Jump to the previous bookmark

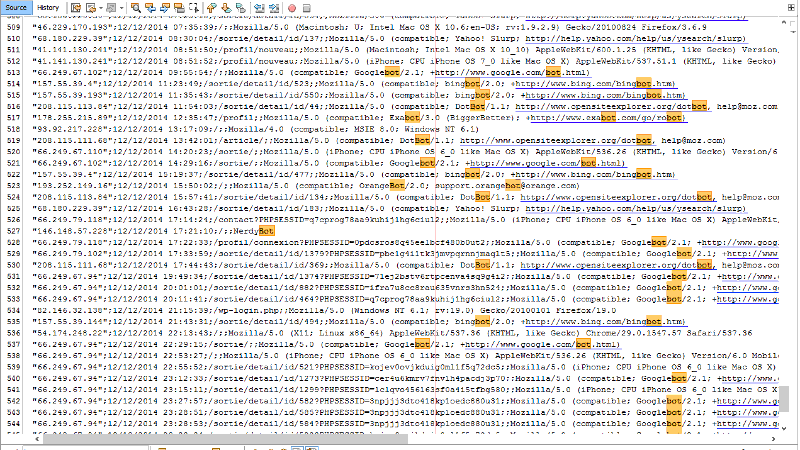click(x=211, y=8)
